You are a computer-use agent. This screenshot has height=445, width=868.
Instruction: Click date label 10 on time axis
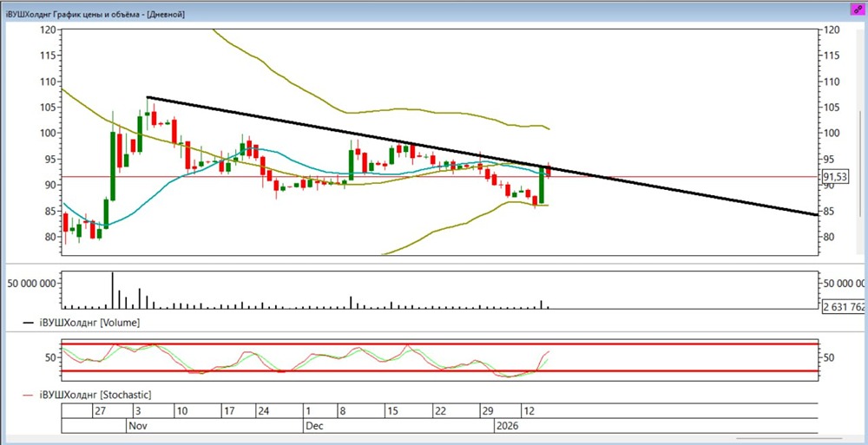[x=182, y=411]
